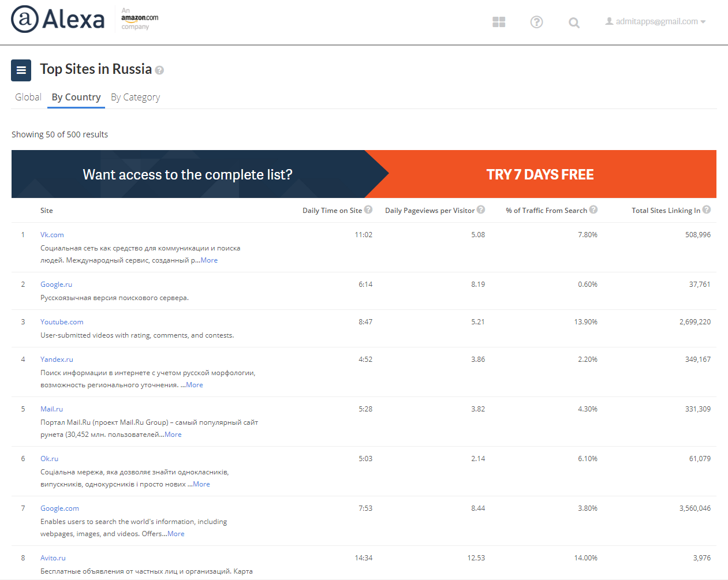
Task: Open the Avito.ru site link
Action: [x=53, y=558]
